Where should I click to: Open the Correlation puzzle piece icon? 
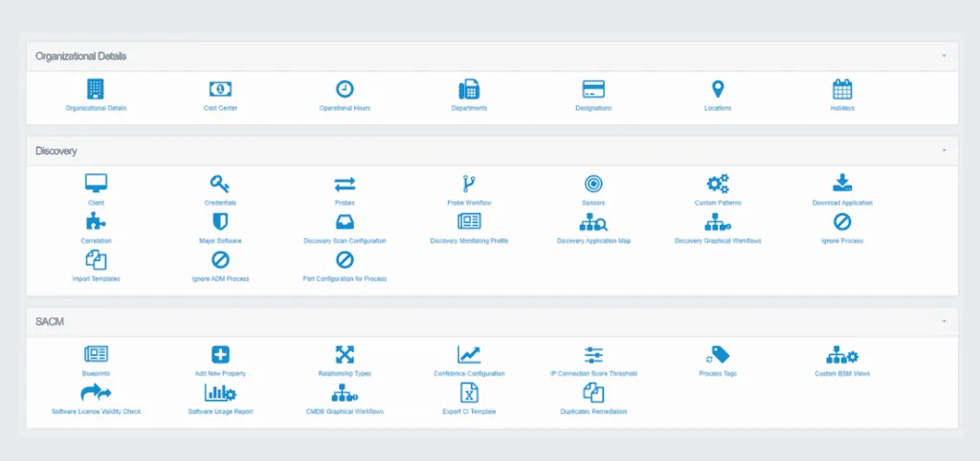coord(96,222)
